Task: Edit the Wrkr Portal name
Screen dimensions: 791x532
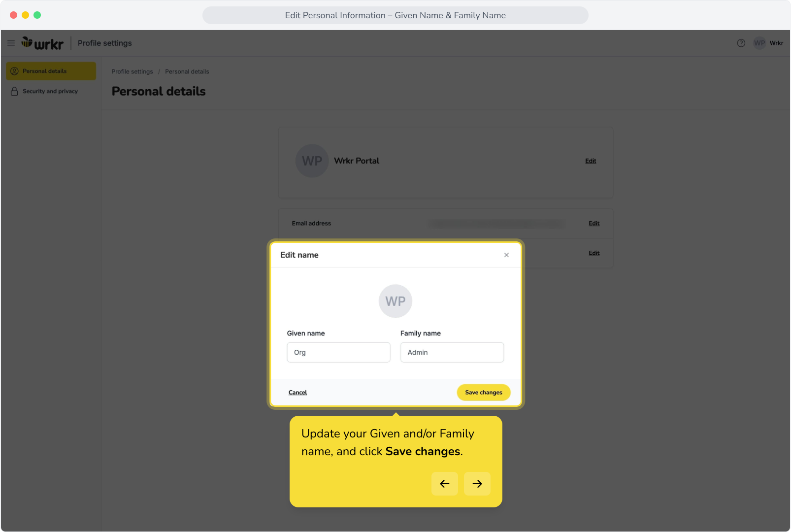Action: [x=591, y=161]
